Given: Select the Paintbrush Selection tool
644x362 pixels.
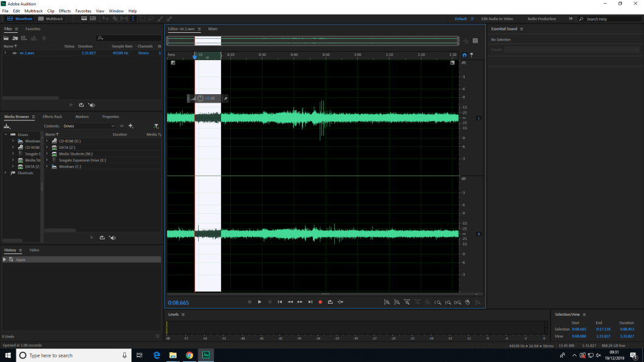Looking at the screenshot, I should click(160, 18).
